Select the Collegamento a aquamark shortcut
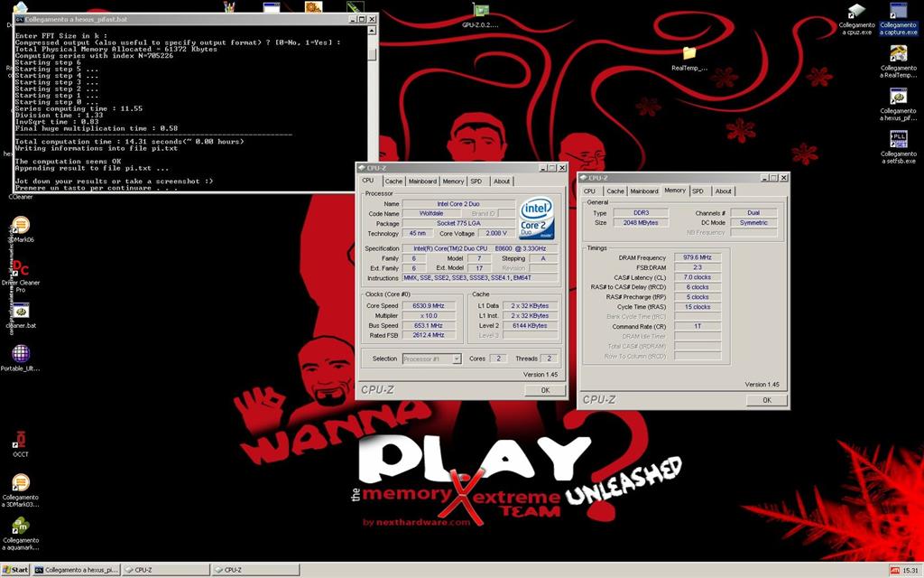This screenshot has height=578, width=924. pyautogui.click(x=21, y=534)
